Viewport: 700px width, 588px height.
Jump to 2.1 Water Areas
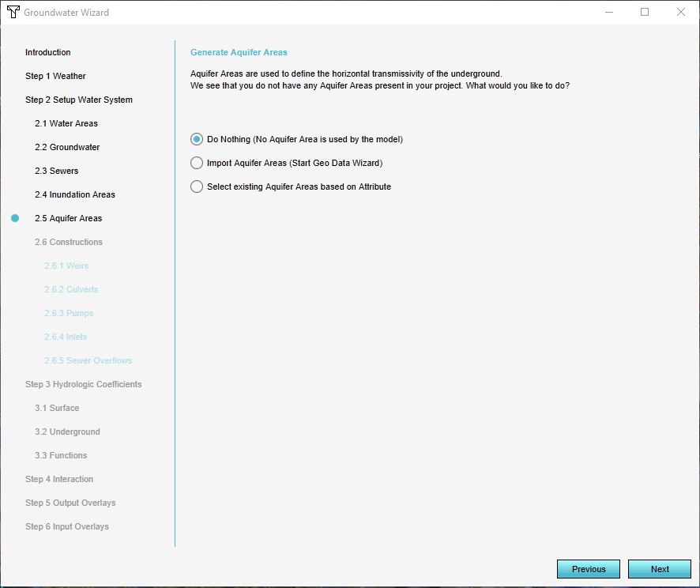pyautogui.click(x=66, y=123)
